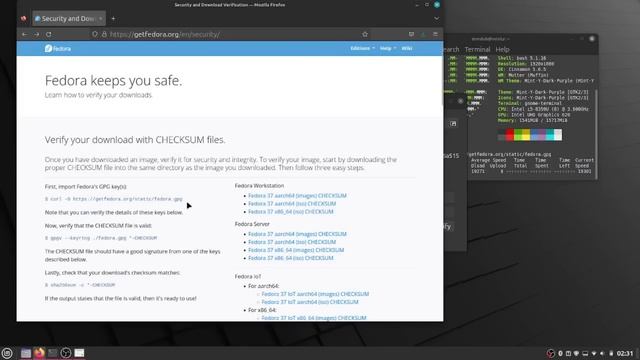
Task: Click the update manager shield tray icon
Action: click(x=576, y=353)
